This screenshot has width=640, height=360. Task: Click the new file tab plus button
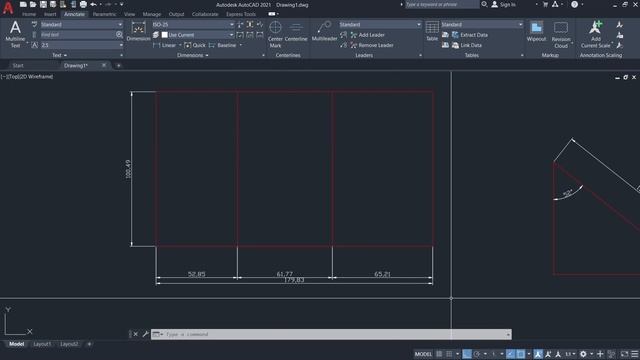[118, 66]
